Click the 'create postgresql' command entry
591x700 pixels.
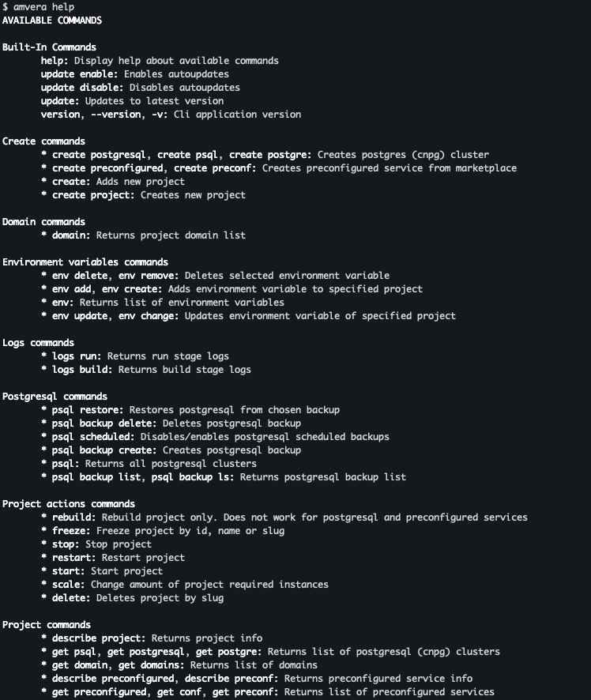(x=99, y=155)
